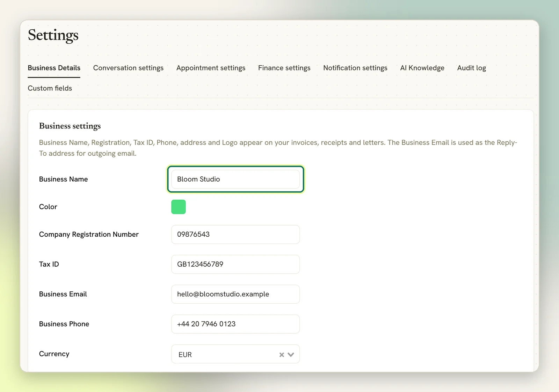Open the Custom fields tab
The image size is (559, 392).
click(50, 88)
